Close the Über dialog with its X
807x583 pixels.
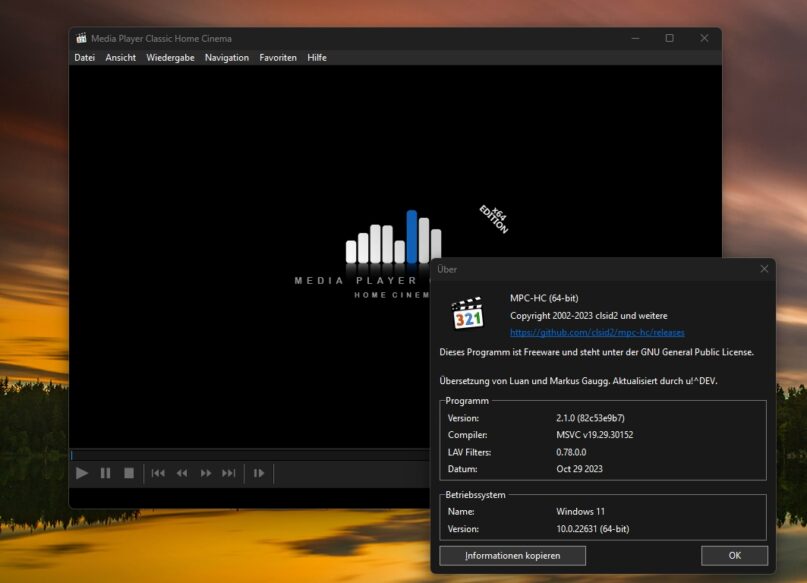point(765,268)
